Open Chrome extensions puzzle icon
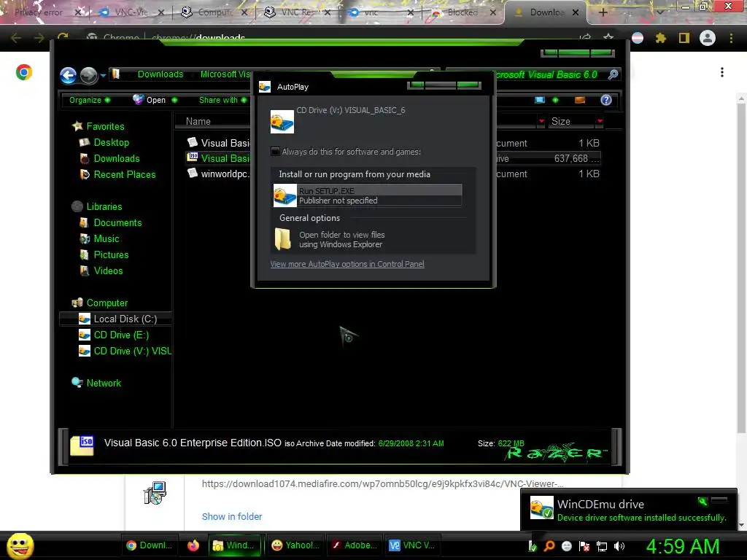The image size is (747, 560). point(660,38)
